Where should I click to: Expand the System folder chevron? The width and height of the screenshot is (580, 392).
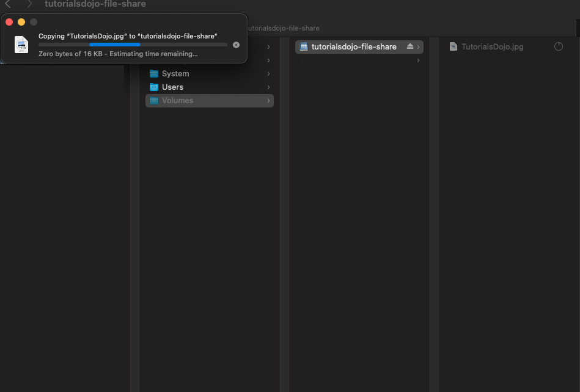tap(268, 74)
